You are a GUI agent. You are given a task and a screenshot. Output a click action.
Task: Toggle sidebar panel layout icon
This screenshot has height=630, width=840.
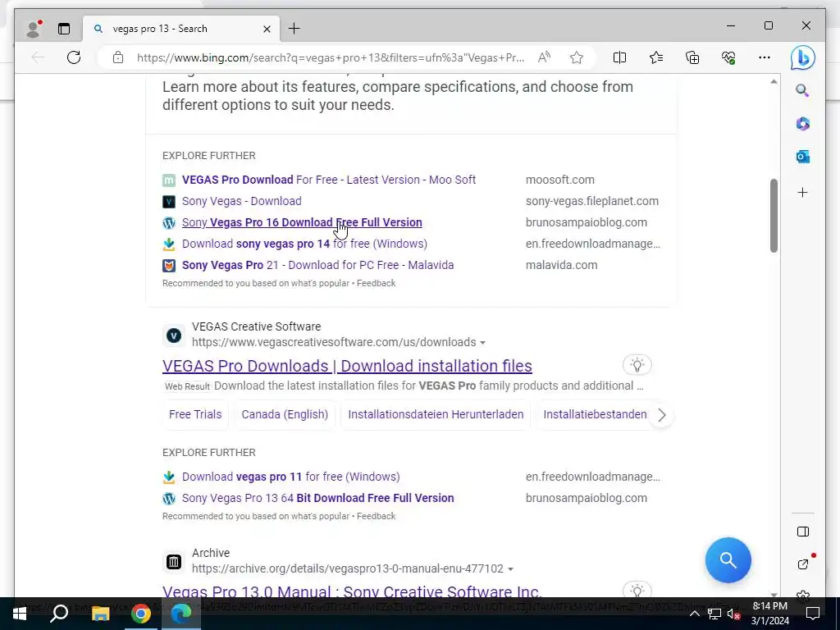tap(802, 532)
